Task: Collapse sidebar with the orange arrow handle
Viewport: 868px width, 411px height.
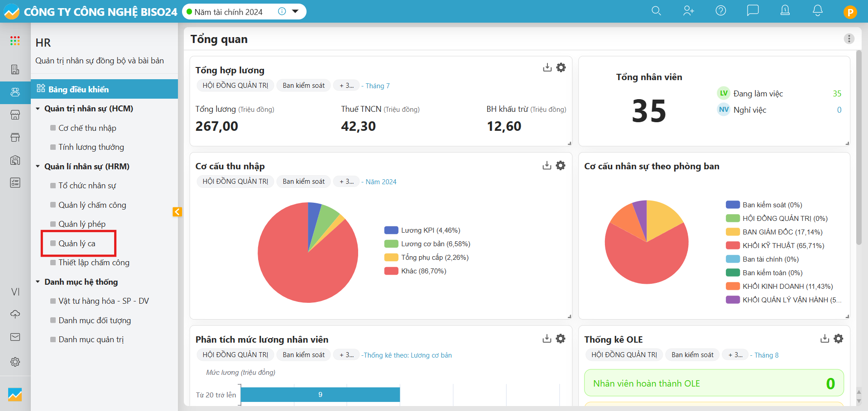Action: pos(177,212)
